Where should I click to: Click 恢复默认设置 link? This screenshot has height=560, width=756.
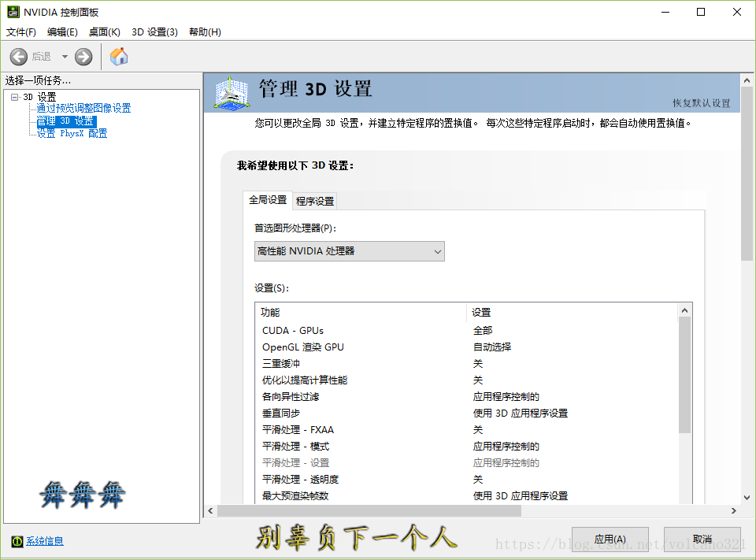(702, 103)
